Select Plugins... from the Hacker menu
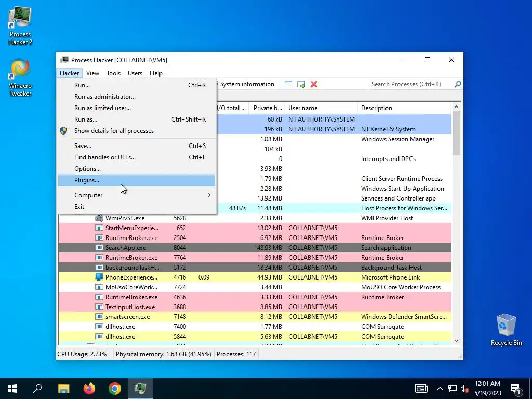Screen dimensions: 532x399 point(137,180)
